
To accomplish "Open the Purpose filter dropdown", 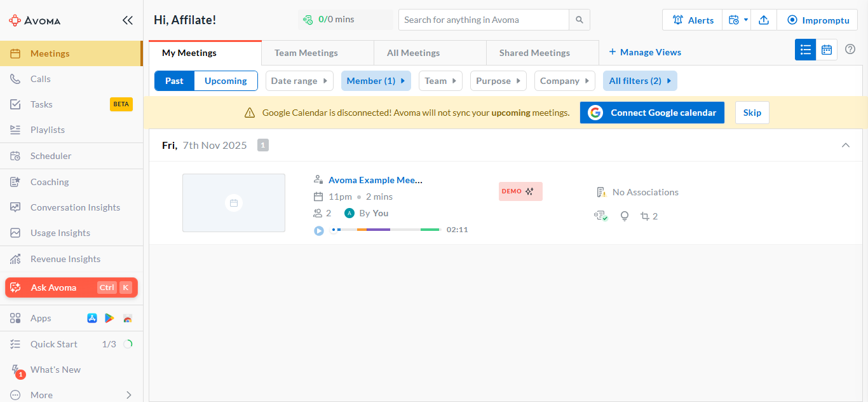I will pos(498,81).
